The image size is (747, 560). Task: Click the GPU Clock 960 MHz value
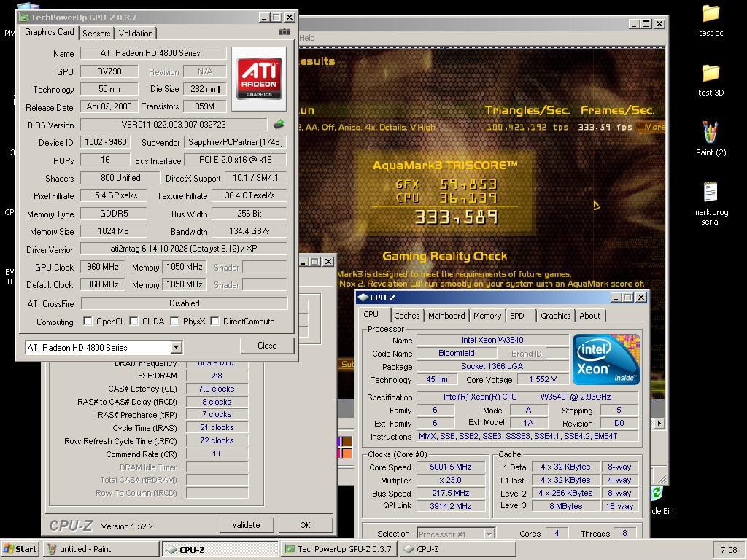tap(102, 267)
